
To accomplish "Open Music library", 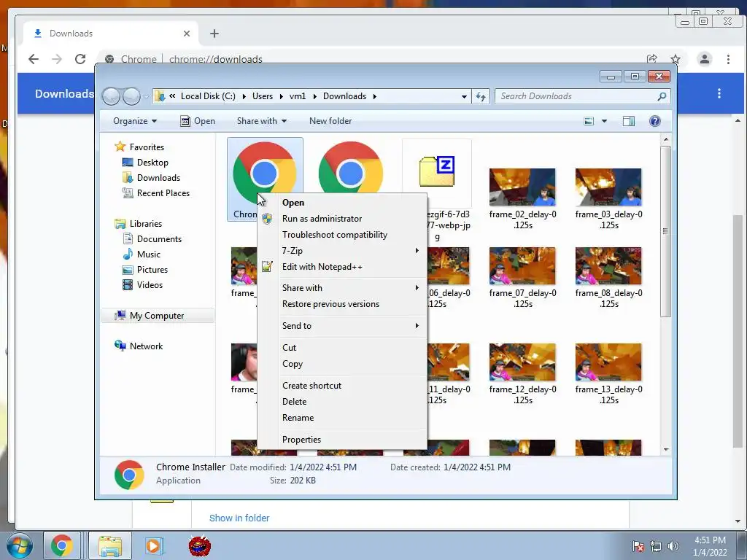I will [x=148, y=254].
